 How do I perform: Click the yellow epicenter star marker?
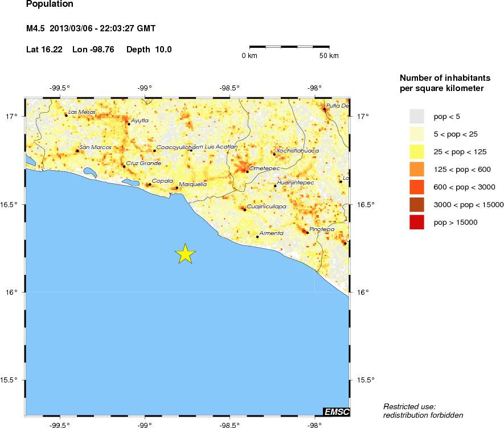(185, 254)
